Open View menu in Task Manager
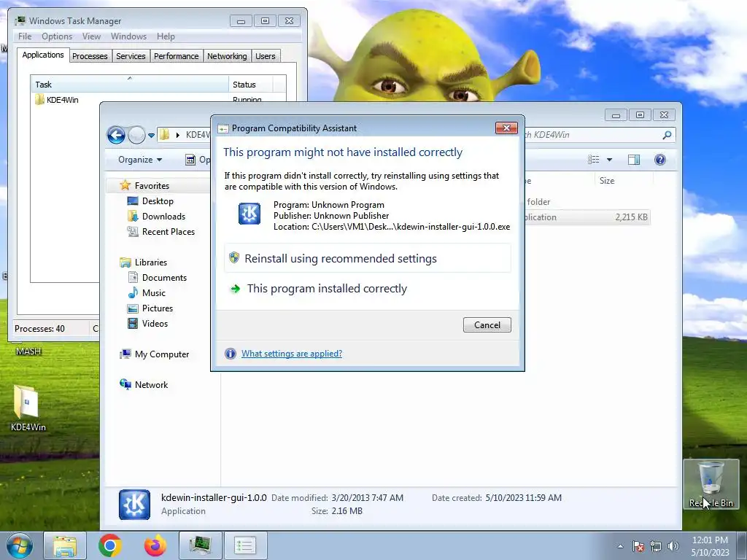 [x=91, y=36]
